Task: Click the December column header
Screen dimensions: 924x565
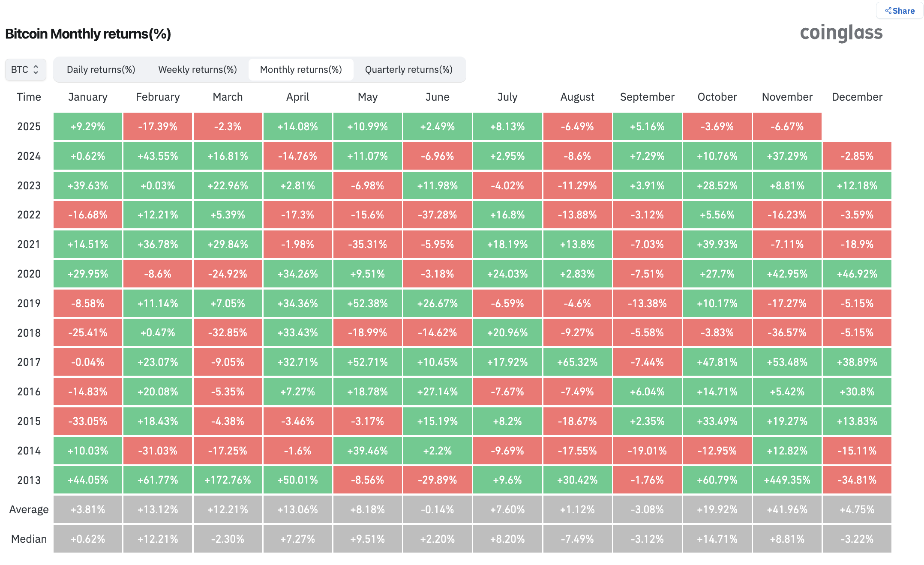Action: 857,97
